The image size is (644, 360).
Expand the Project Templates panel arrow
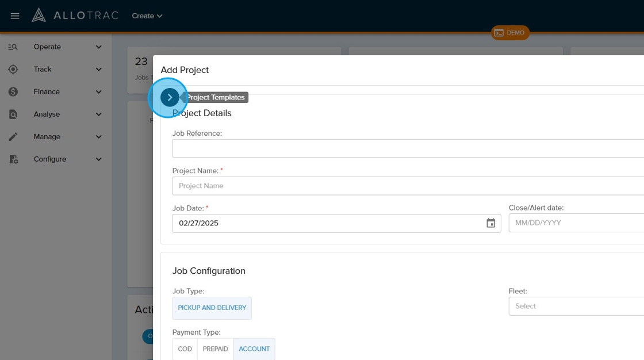point(169,98)
